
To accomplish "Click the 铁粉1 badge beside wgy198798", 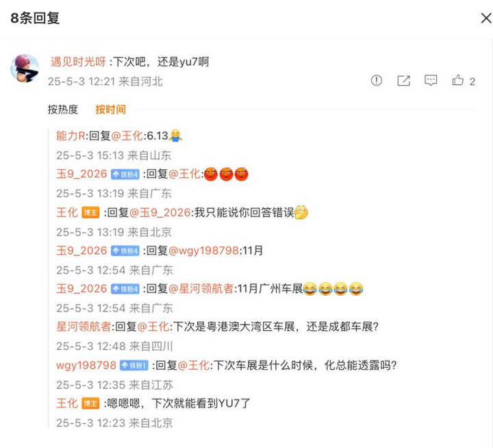I will pyautogui.click(x=134, y=365).
